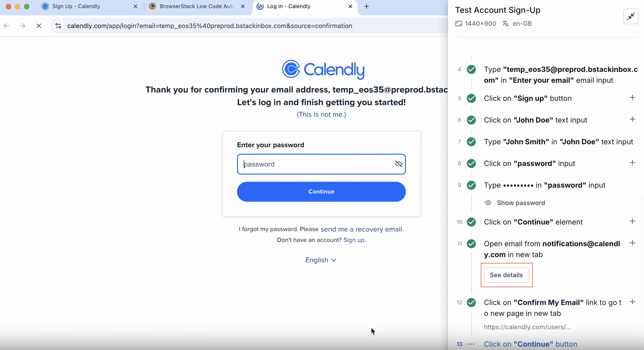
Task: Click the green checkmark icon step 7
Action: tap(472, 141)
